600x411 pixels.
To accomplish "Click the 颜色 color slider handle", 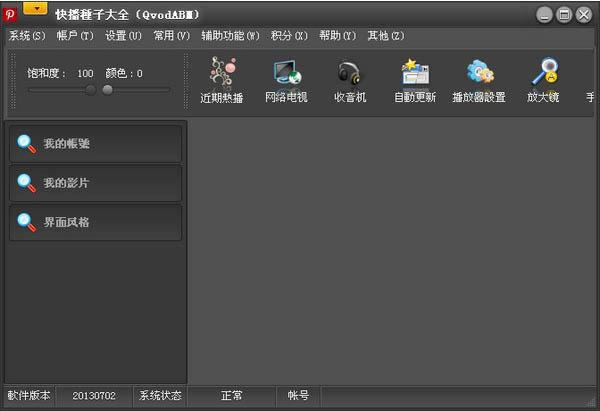I will coord(107,90).
